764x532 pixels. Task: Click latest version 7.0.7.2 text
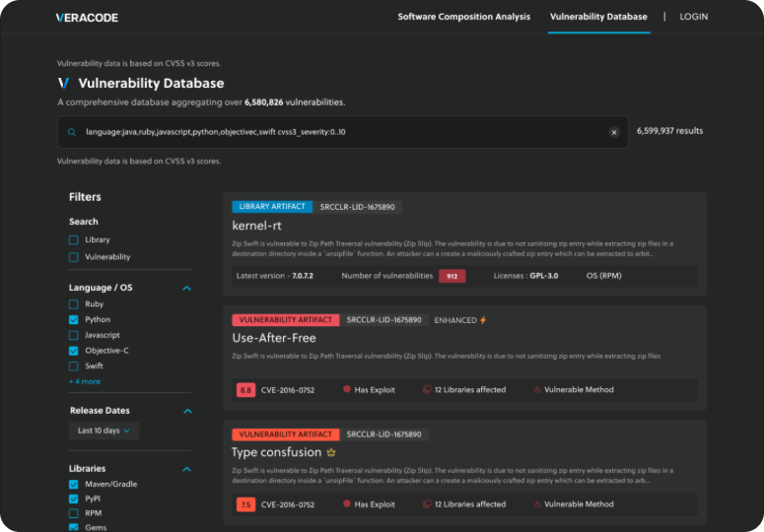coord(303,276)
